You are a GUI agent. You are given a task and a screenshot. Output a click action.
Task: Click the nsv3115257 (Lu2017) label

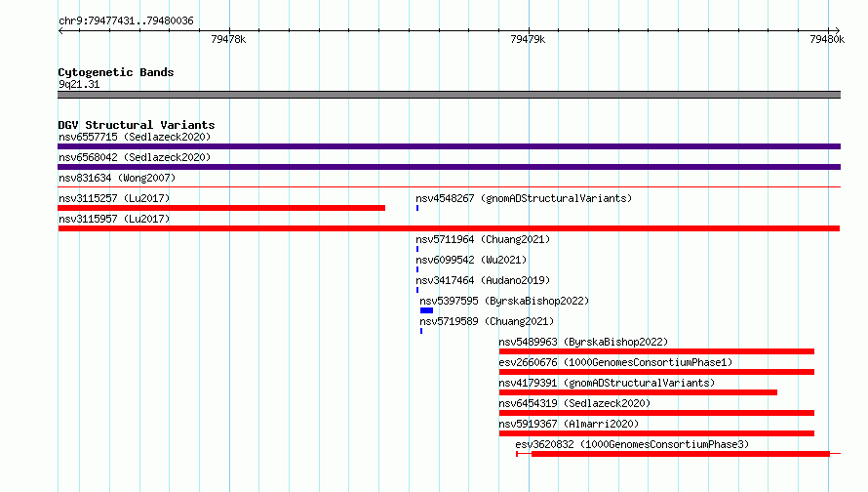(x=114, y=198)
